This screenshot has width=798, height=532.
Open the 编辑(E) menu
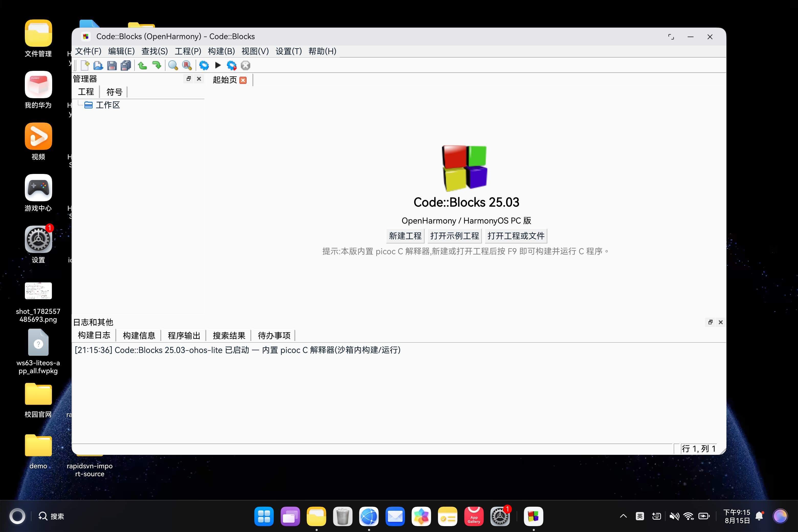(121, 51)
